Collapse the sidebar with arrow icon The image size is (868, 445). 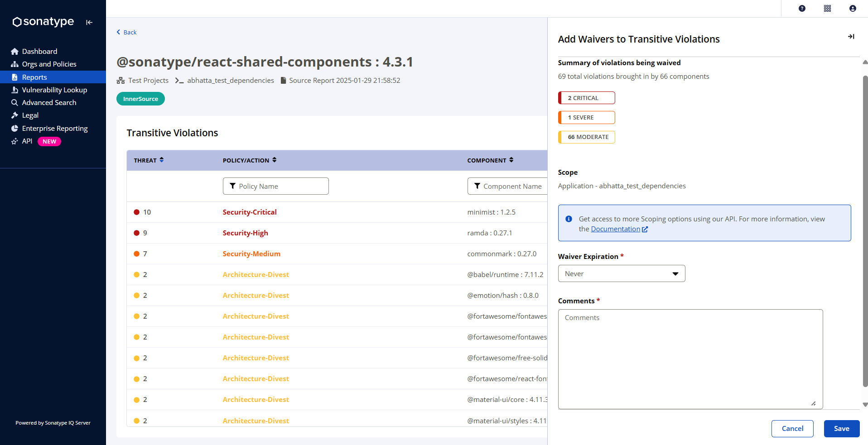(x=89, y=22)
